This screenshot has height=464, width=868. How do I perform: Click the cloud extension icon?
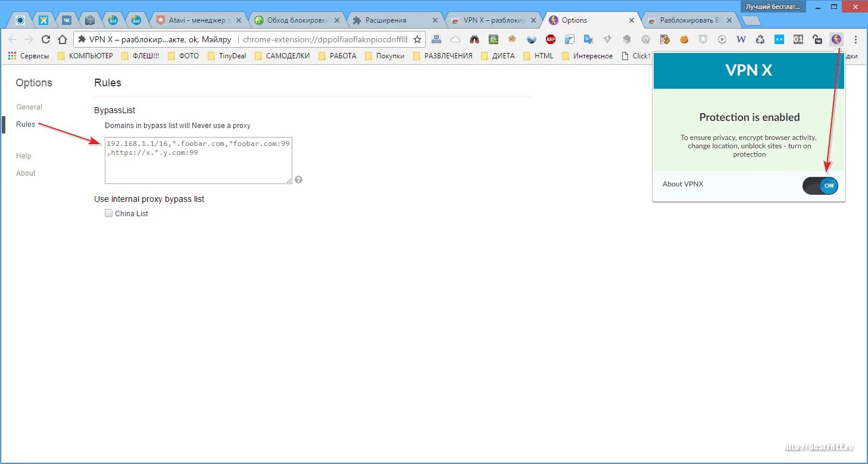[x=455, y=40]
